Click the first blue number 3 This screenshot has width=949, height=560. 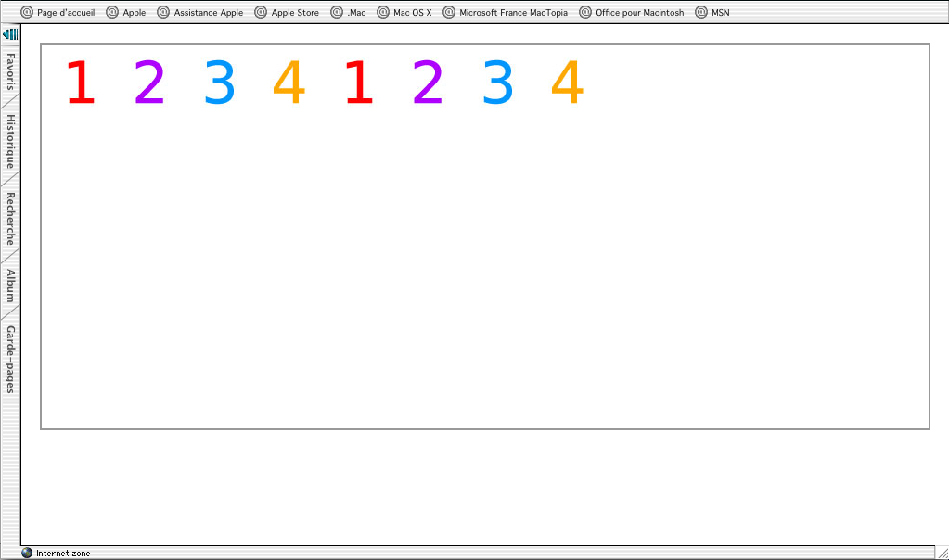[x=220, y=83]
